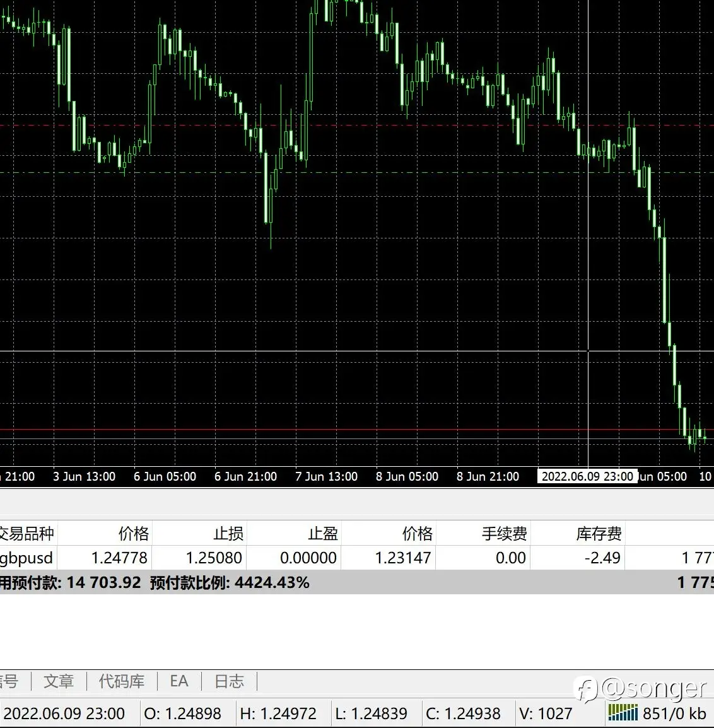Click the 2022.06.09 23:00 crosshair time label
This screenshot has height=728, width=714.
pos(587,476)
